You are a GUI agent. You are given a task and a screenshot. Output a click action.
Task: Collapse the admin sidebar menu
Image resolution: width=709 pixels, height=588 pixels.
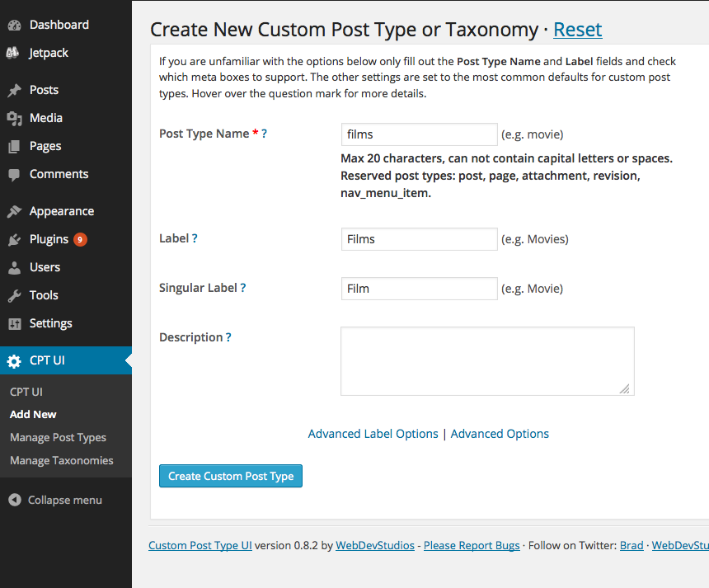[x=56, y=500]
